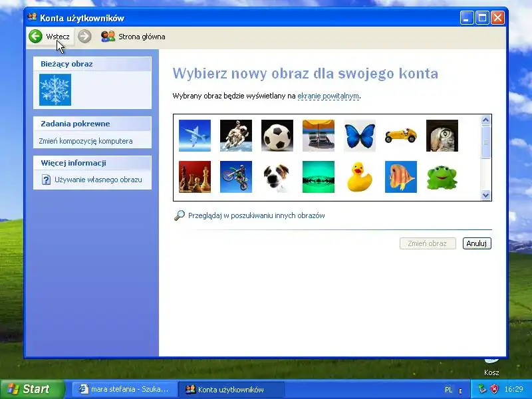Image resolution: width=532 pixels, height=399 pixels.
Task: Click the green Back arrow icon
Action: click(x=35, y=37)
